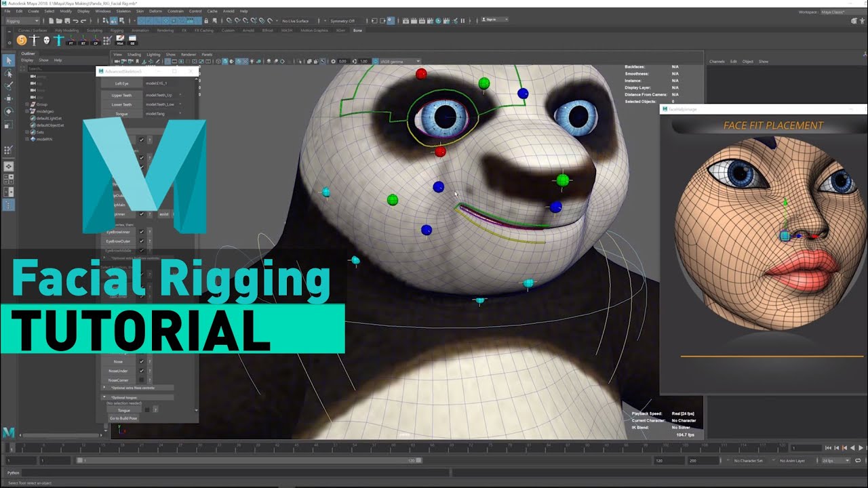Open the 24 fps frame rate dropdown
Viewport: 868px width, 488px height.
[835, 460]
